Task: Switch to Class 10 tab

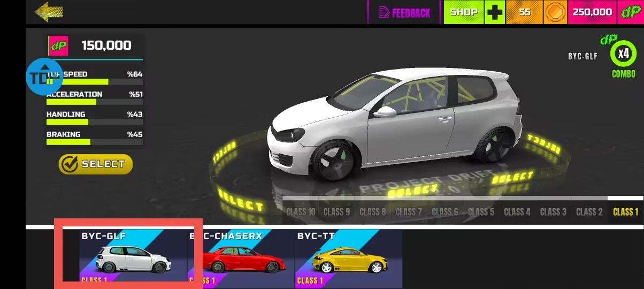Action: 301,212
